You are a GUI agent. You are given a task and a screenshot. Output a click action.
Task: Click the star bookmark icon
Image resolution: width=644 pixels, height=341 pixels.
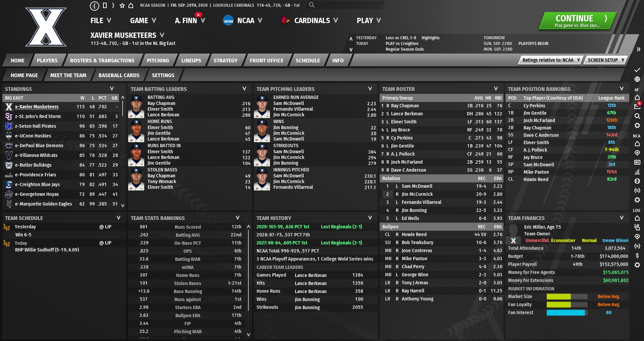122,5
